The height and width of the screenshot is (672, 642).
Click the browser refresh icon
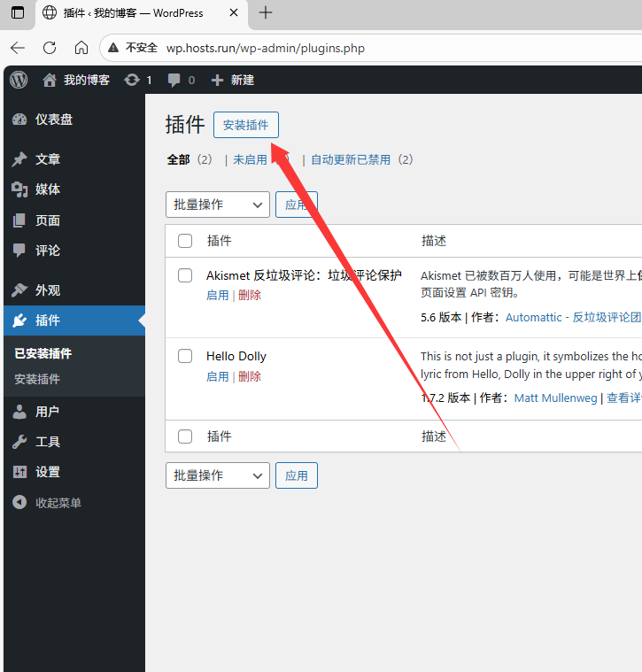(50, 48)
